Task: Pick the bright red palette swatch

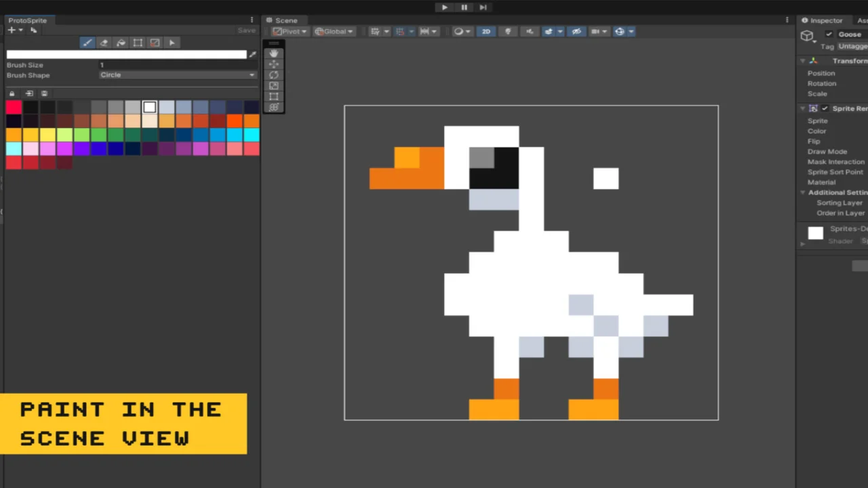Action: click(14, 107)
